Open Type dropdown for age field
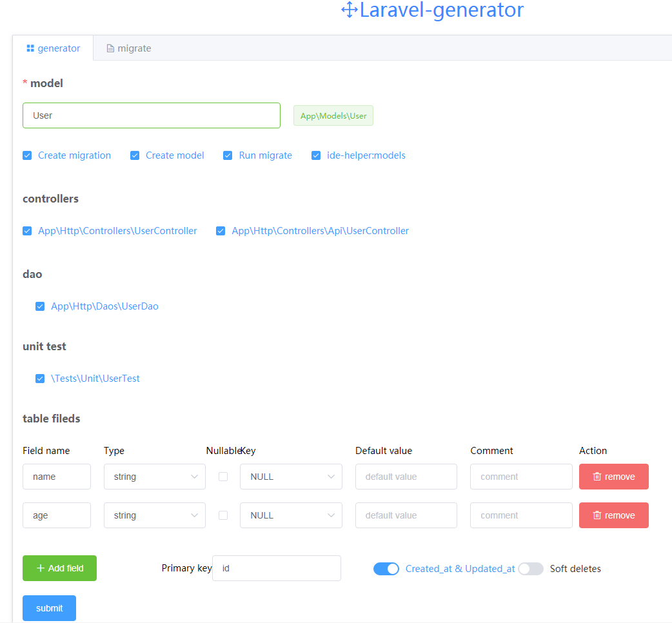Screen dimensions: 672x623 (x=155, y=515)
